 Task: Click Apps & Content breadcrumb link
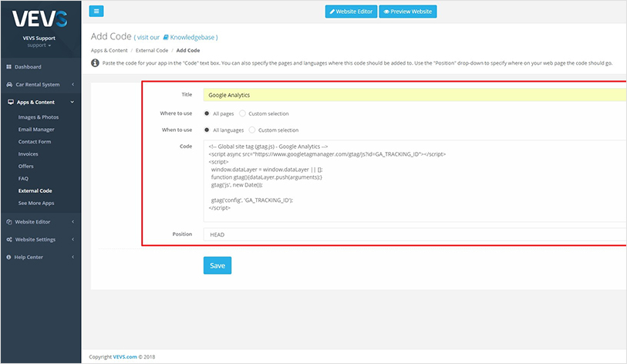click(x=110, y=50)
